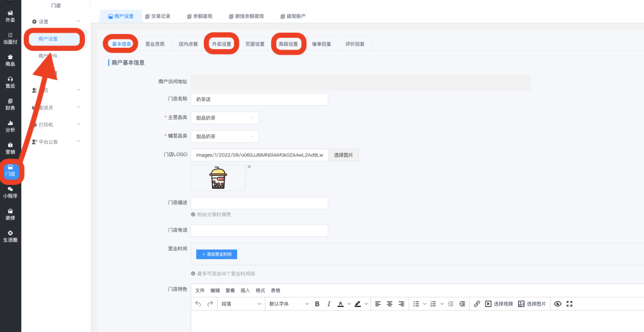Viewport: 644px width, 332px height.
Task: Open the 辅营品类 dropdown
Action: click(x=225, y=136)
